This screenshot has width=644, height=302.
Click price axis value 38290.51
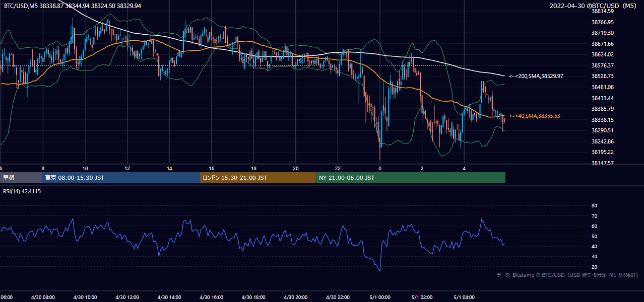click(602, 130)
